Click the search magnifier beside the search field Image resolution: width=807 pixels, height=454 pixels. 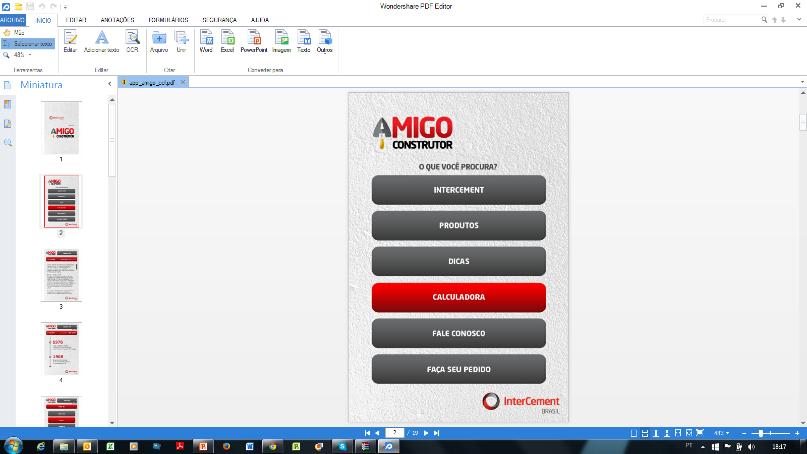pos(764,20)
